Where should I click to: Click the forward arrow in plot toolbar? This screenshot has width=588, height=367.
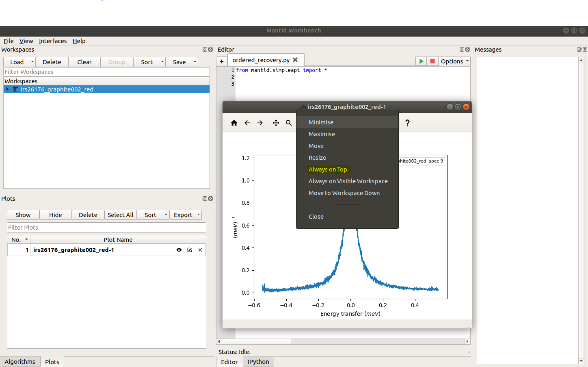[260, 123]
